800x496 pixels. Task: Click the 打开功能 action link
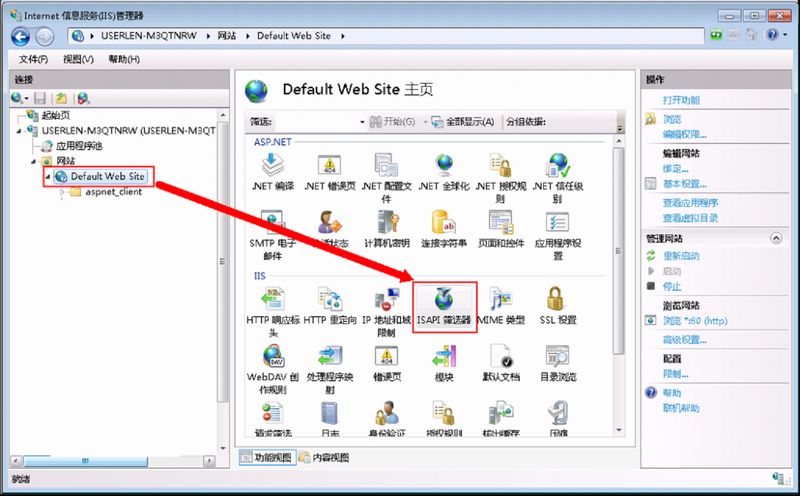click(681, 100)
